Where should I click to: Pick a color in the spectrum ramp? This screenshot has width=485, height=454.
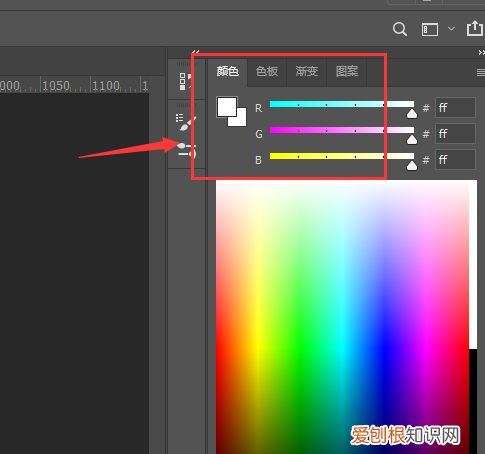click(x=342, y=317)
